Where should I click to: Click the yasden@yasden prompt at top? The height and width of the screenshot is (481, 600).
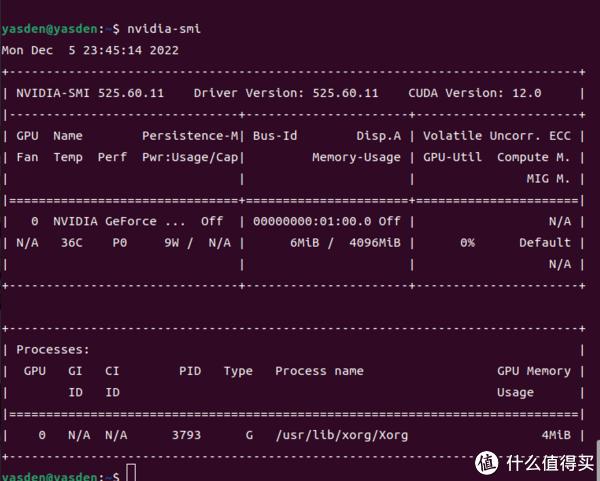pos(49,29)
